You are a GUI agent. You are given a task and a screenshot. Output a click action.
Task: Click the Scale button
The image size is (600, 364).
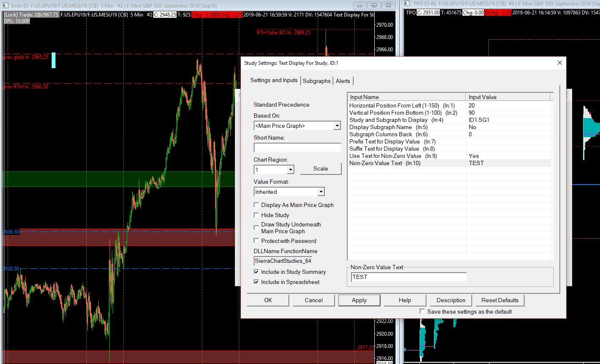(x=321, y=168)
